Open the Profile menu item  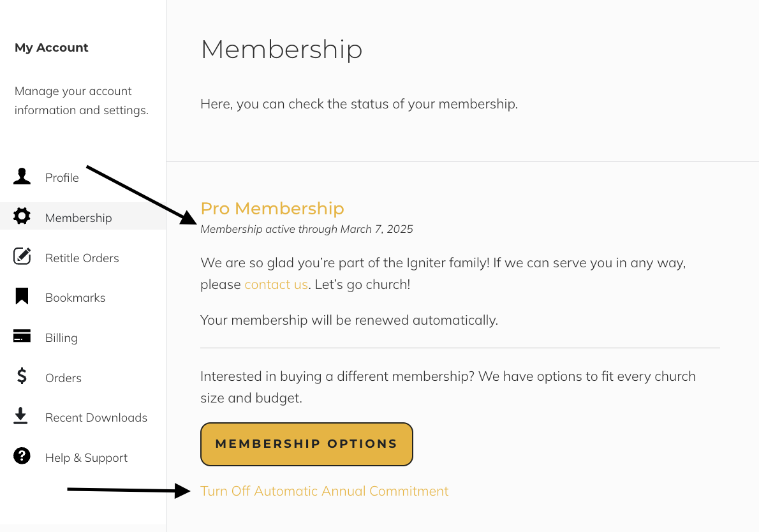(62, 178)
